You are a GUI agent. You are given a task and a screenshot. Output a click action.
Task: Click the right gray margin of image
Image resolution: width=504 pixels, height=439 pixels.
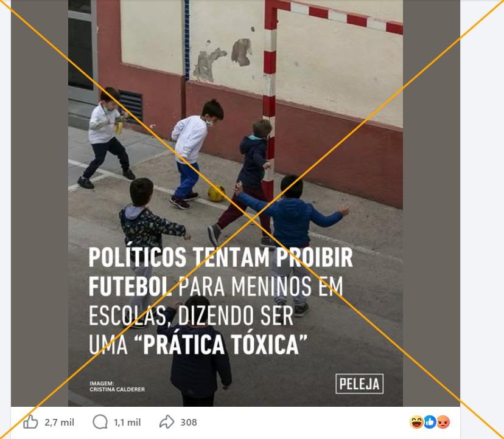(x=432, y=203)
